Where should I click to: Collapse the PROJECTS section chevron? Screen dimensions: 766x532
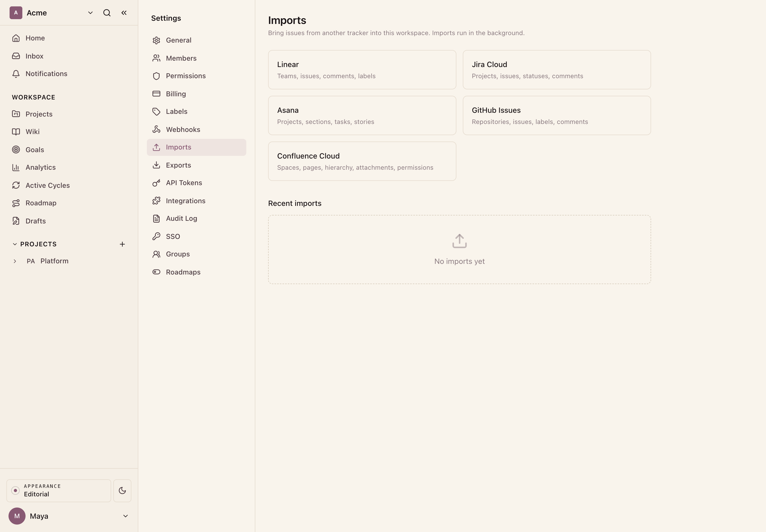(15, 244)
